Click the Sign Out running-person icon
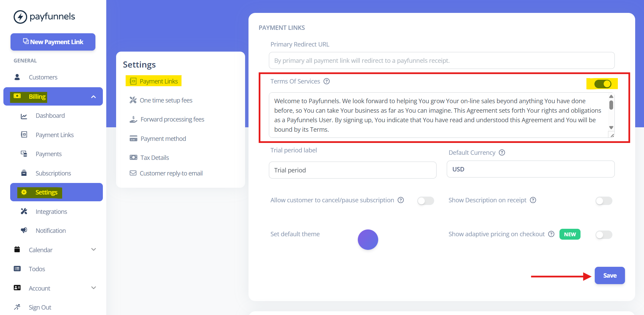 pos(17,307)
